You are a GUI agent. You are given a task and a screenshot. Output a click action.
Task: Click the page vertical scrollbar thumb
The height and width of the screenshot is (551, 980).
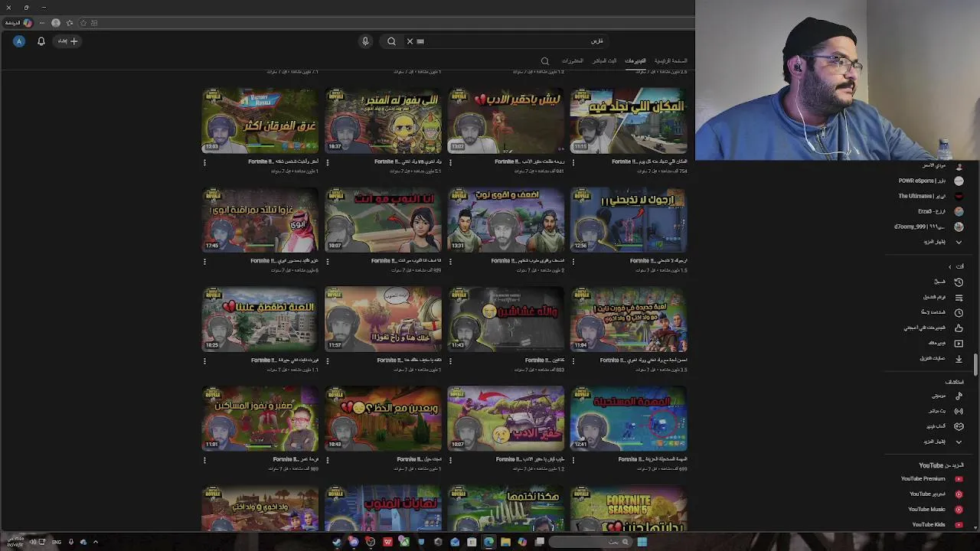click(975, 365)
